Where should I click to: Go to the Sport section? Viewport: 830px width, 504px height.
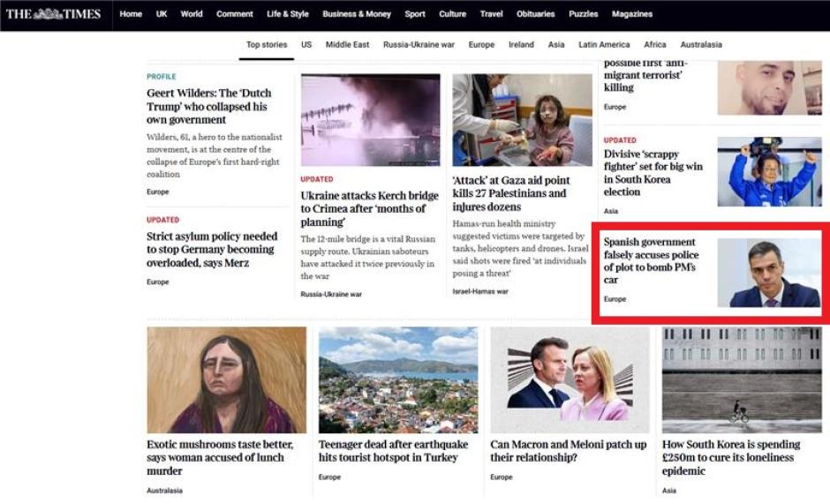[x=415, y=14]
